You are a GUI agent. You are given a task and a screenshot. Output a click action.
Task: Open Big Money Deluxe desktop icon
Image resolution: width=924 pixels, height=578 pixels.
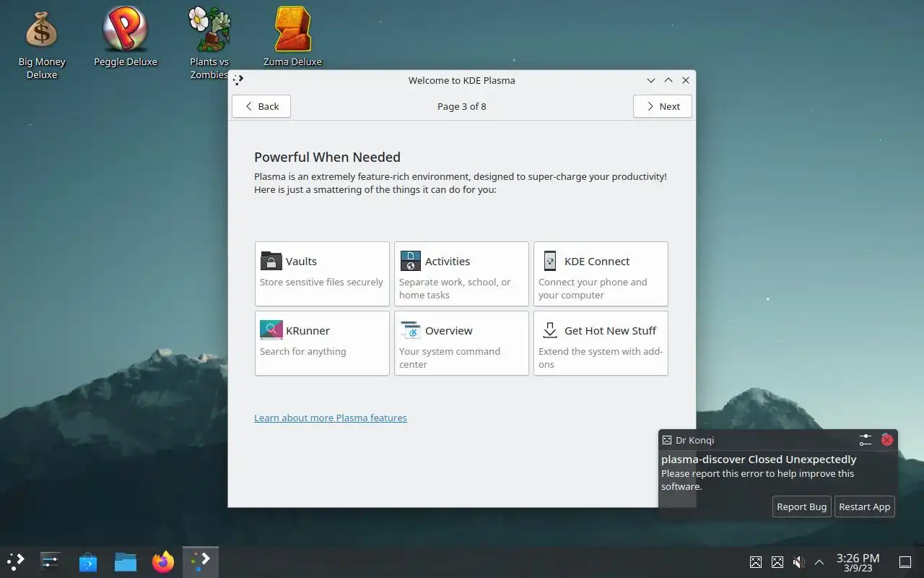tap(41, 43)
